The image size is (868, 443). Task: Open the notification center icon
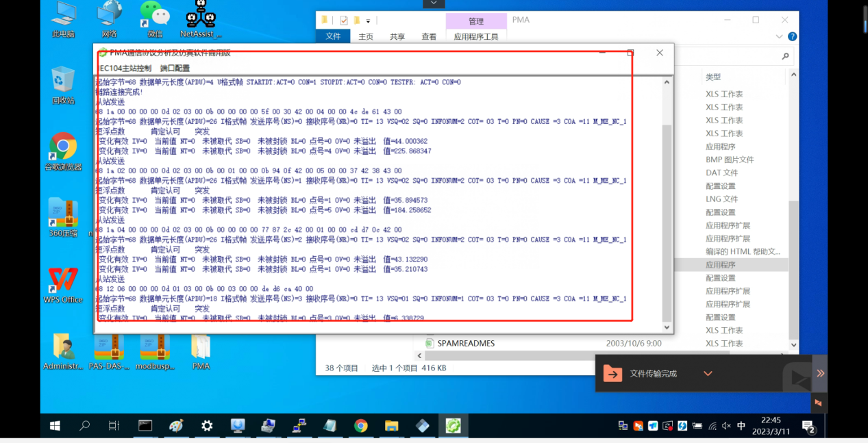(x=808, y=427)
